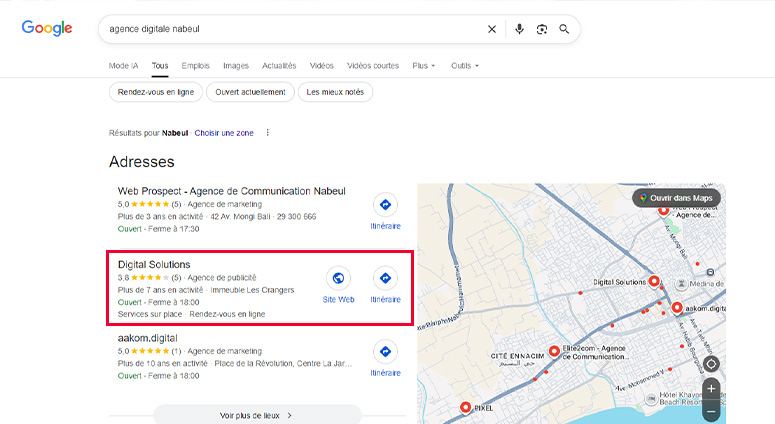Zoom in on the map

pos(711,389)
